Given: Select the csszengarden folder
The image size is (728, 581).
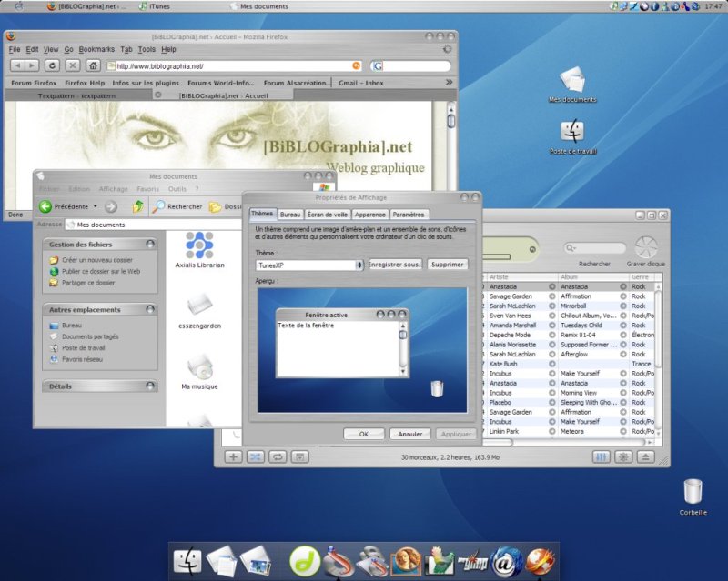Looking at the screenshot, I should (x=199, y=310).
